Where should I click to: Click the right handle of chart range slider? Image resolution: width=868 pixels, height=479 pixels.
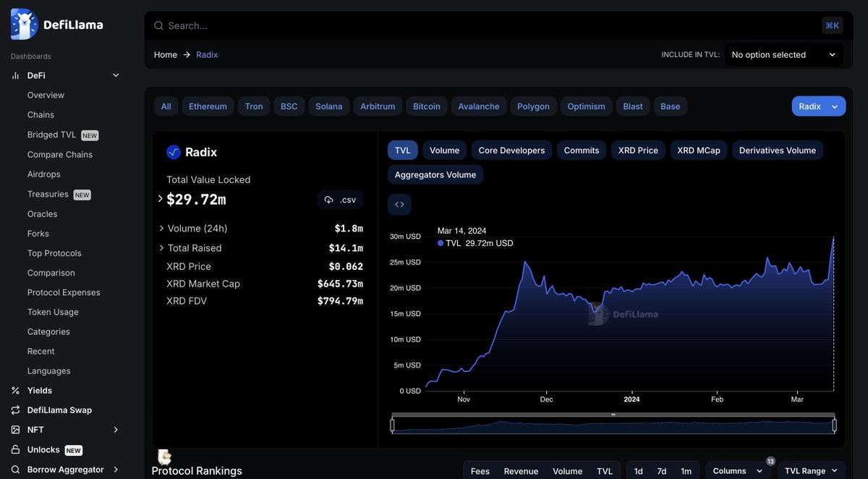tap(834, 425)
